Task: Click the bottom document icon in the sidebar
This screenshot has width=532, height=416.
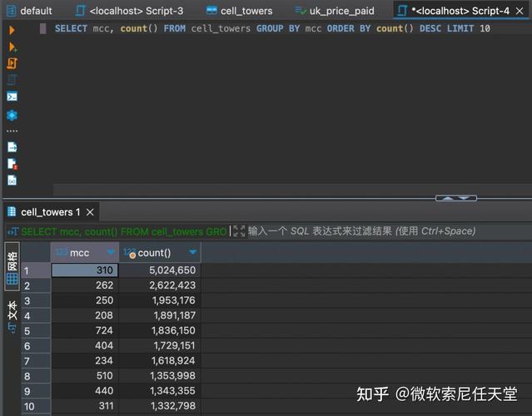Action: coord(12,180)
